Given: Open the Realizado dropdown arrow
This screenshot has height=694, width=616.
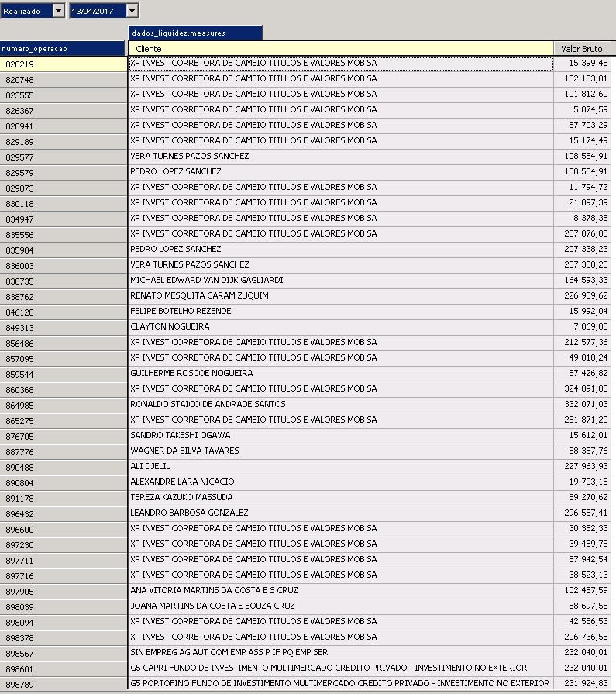Looking at the screenshot, I should (58, 11).
